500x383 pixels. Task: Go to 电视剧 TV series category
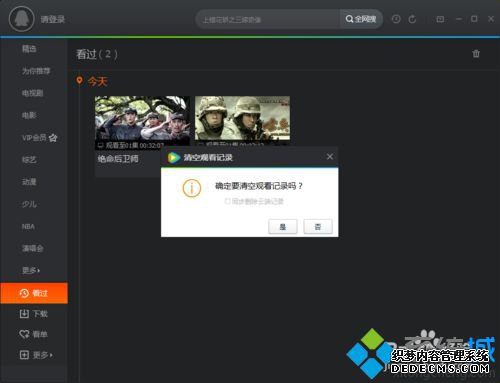32,93
